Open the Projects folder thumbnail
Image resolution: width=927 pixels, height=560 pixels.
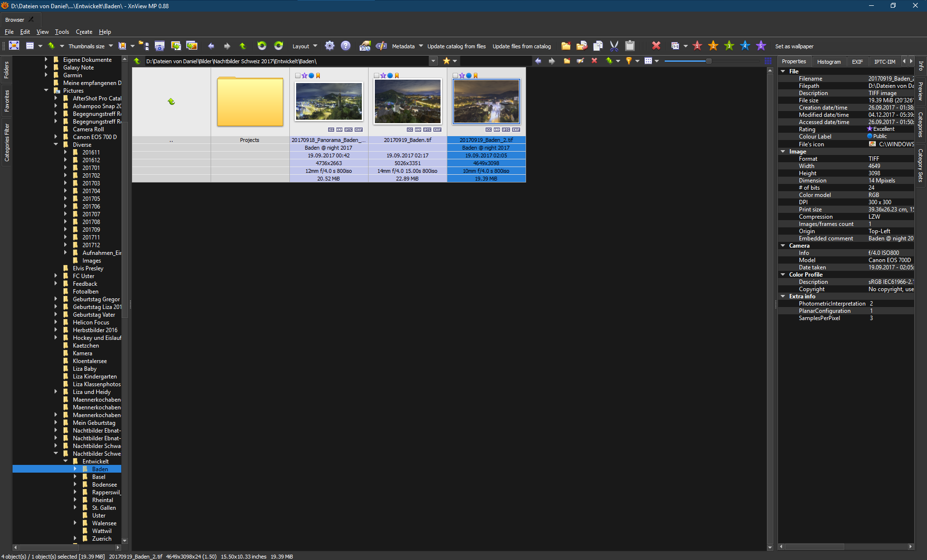tap(250, 102)
